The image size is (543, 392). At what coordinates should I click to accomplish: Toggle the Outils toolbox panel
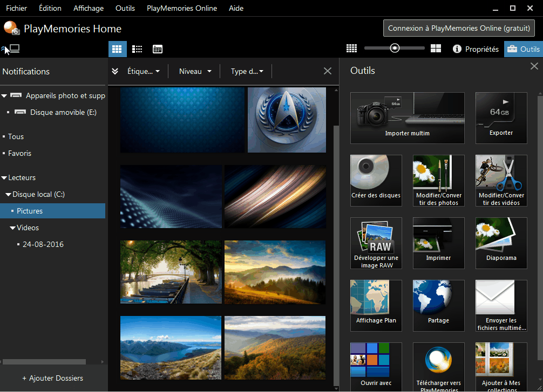tap(523, 49)
